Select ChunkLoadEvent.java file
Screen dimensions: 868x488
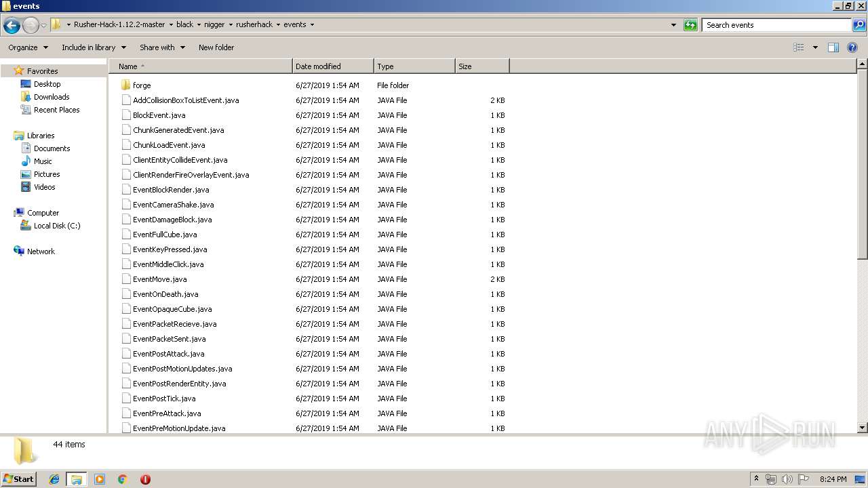169,145
